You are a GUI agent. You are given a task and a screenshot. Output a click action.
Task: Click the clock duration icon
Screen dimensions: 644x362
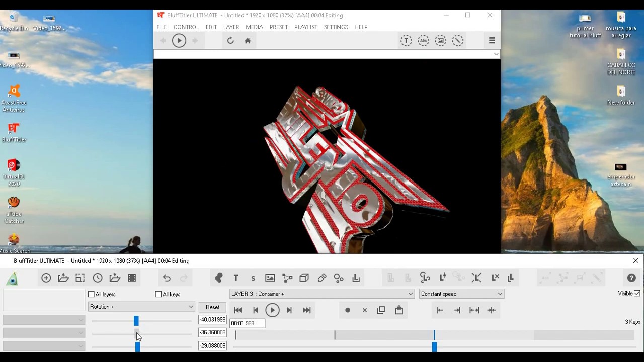[98, 278]
